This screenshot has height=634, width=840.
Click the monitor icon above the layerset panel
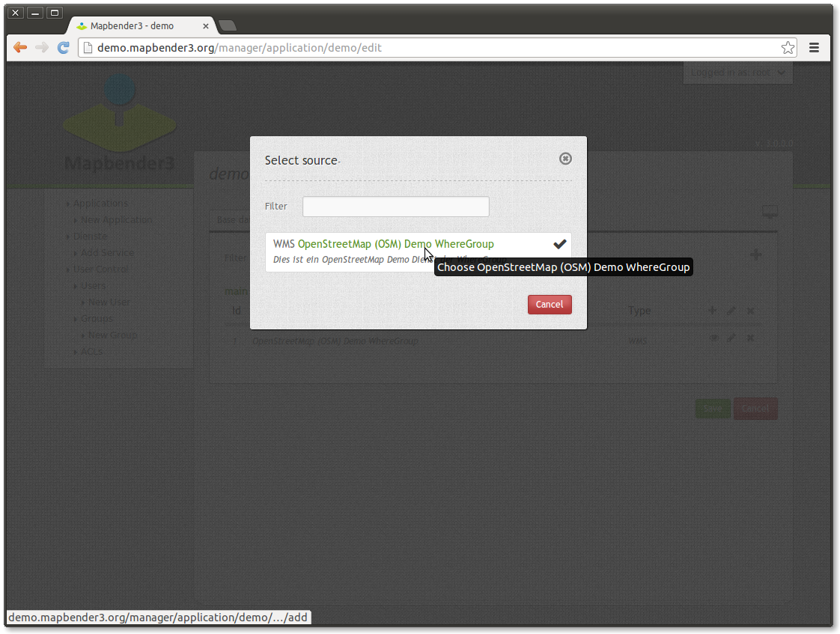point(770,212)
